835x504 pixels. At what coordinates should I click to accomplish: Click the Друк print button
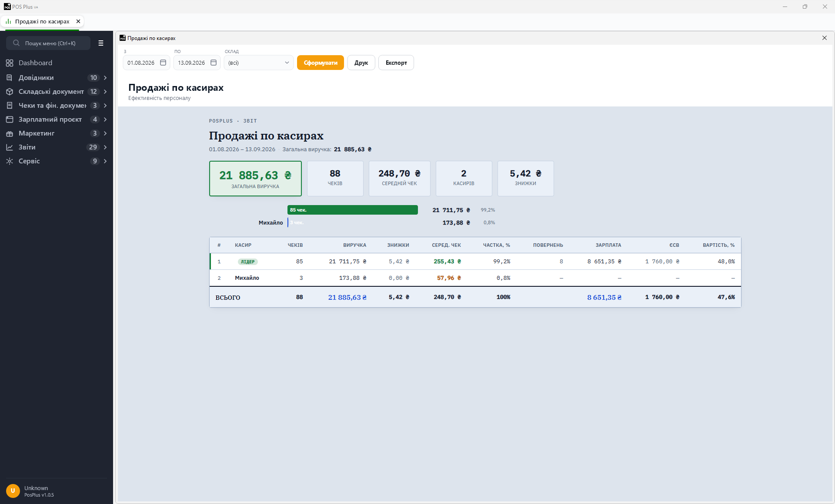coord(361,63)
